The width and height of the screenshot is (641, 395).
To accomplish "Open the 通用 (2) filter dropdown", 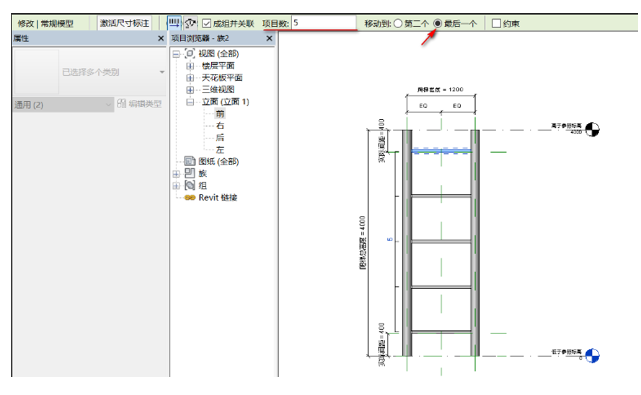I will click(x=63, y=105).
